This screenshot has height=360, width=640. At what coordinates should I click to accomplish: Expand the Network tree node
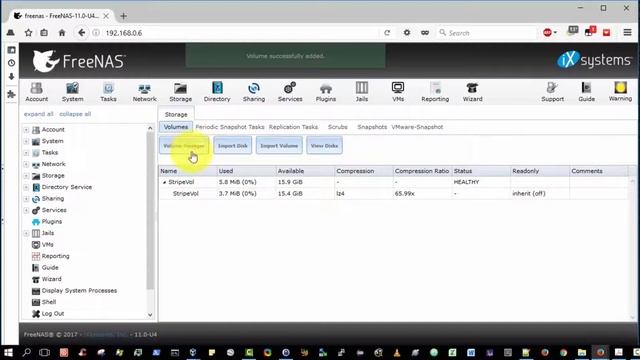tap(26, 164)
